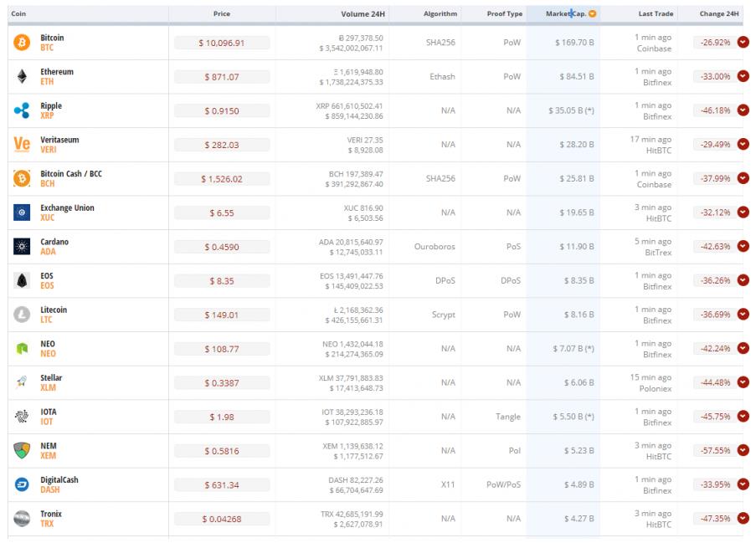Toggle Market Cap sort order arrow
756x543 pixels.
click(x=593, y=14)
